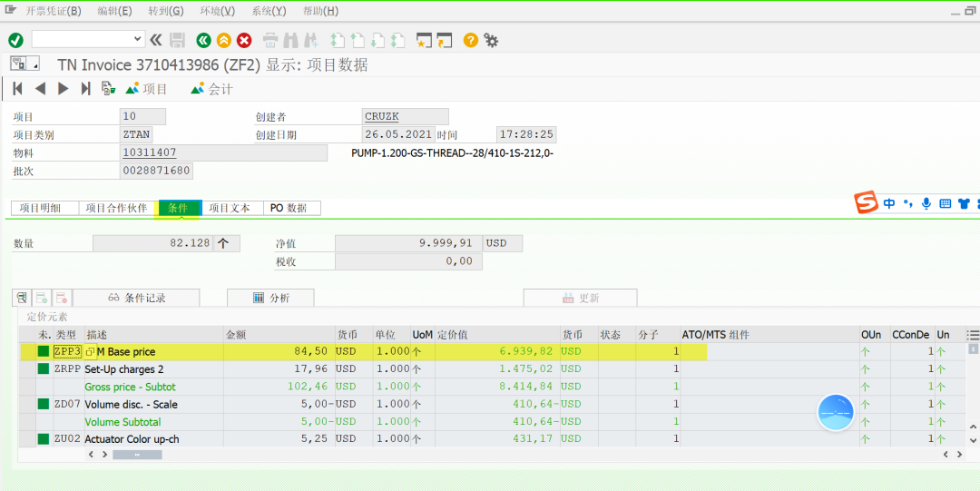
Task: Click the red Cancel X icon
Action: [244, 41]
